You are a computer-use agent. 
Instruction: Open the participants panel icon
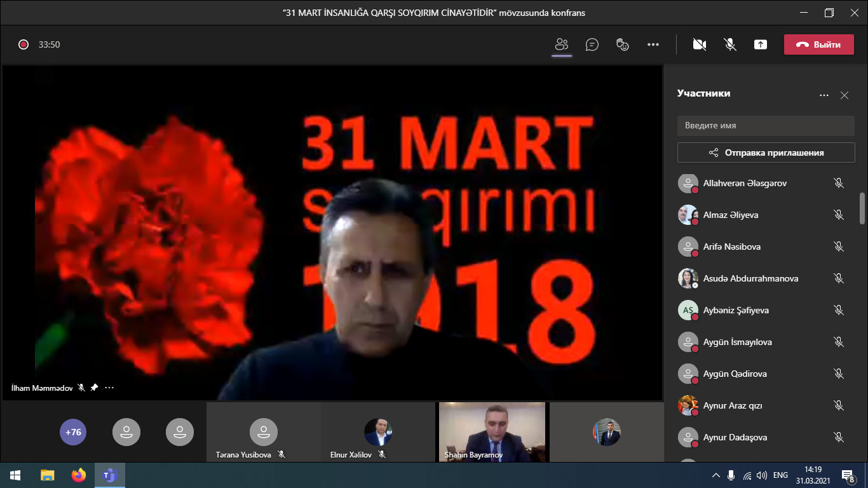561,44
